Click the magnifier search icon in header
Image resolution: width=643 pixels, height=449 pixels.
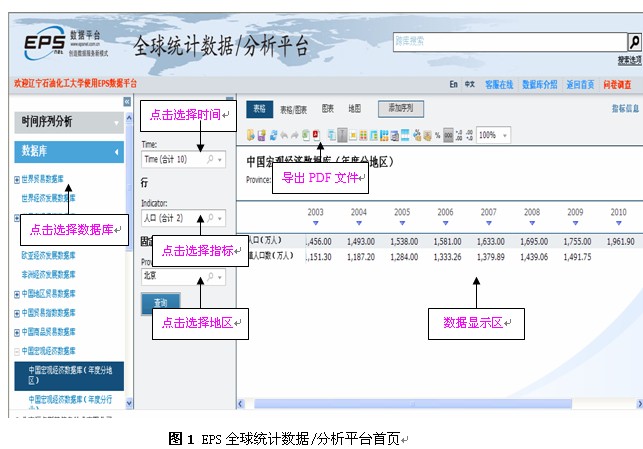click(634, 42)
